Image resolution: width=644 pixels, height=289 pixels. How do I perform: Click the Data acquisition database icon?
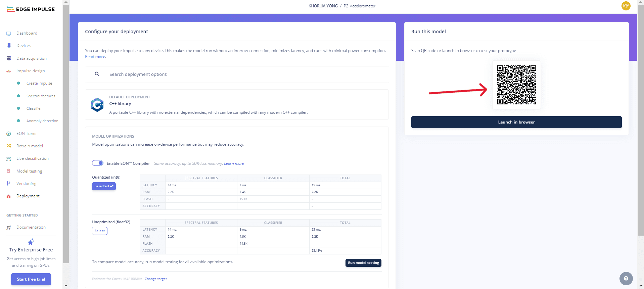(x=9, y=58)
